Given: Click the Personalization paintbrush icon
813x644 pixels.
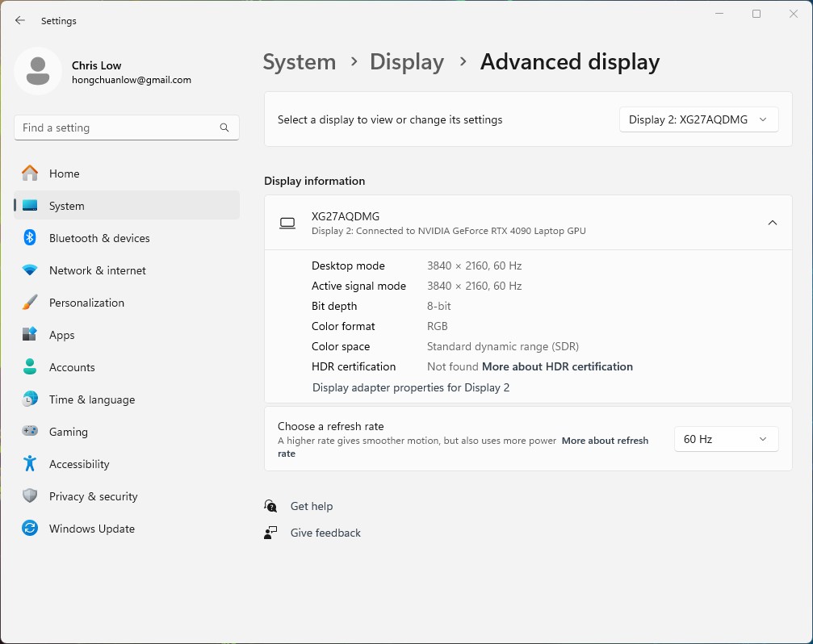Looking at the screenshot, I should 30,303.
